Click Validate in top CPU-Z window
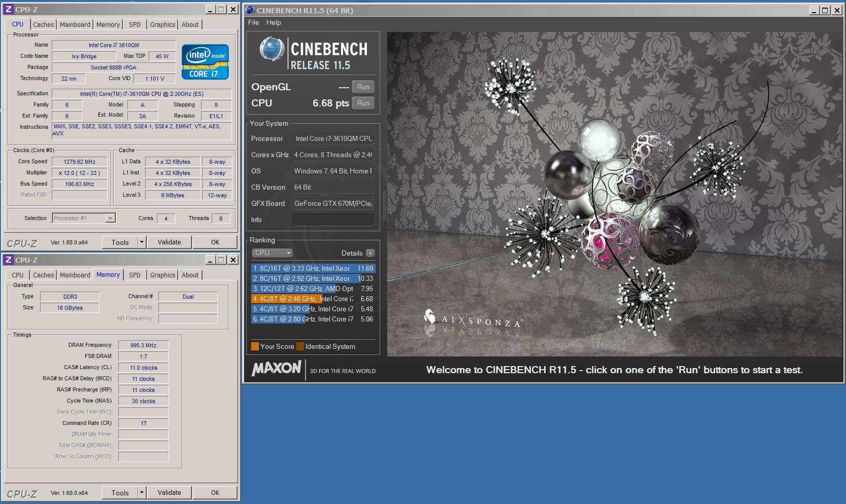The height and width of the screenshot is (504, 846). [170, 242]
